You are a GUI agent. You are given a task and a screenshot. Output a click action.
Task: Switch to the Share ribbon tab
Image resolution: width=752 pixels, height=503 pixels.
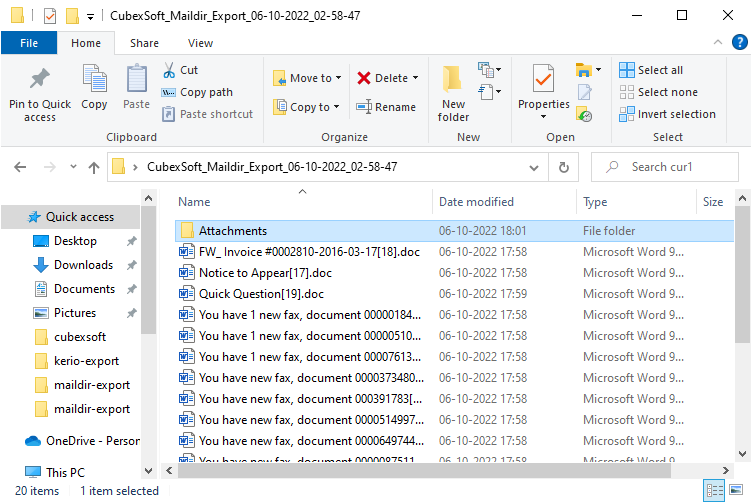coord(144,43)
